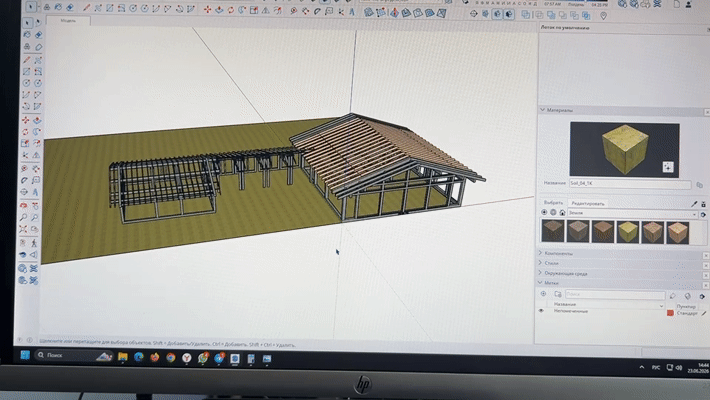Switch to the Редактировать tab
This screenshot has height=400, width=710.
[588, 203]
